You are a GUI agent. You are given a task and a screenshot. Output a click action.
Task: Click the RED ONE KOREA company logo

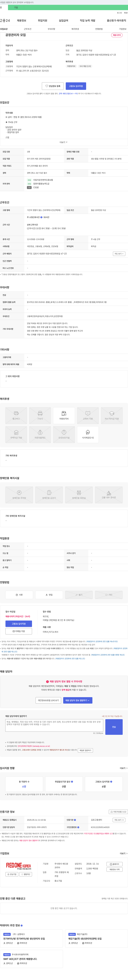coord(19,866)
